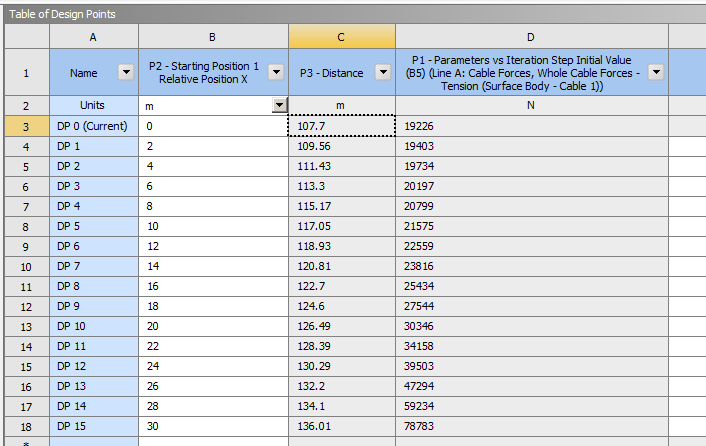Edit the DP 15 starting position value 30

click(213, 427)
